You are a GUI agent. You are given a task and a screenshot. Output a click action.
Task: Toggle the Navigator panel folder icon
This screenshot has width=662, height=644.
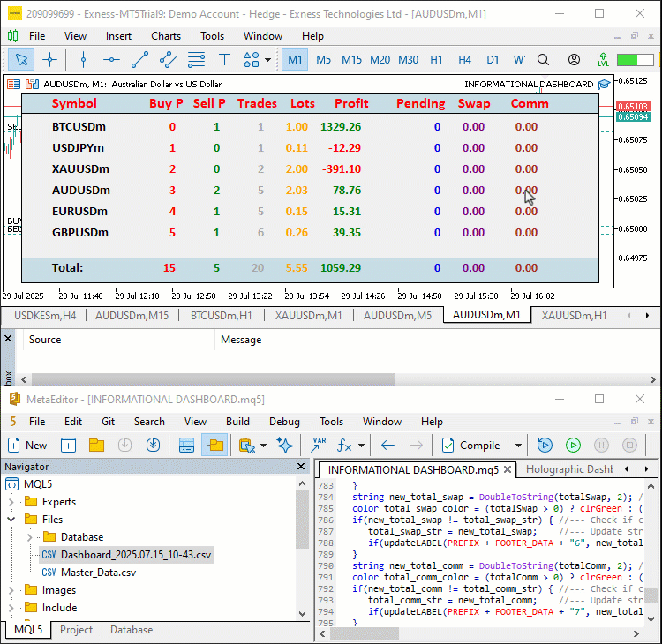[214, 445]
